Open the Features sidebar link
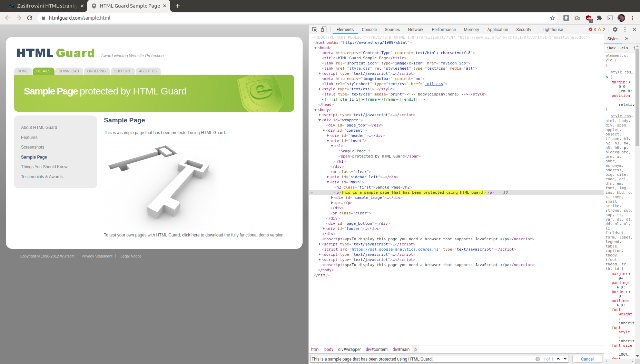 point(29,138)
